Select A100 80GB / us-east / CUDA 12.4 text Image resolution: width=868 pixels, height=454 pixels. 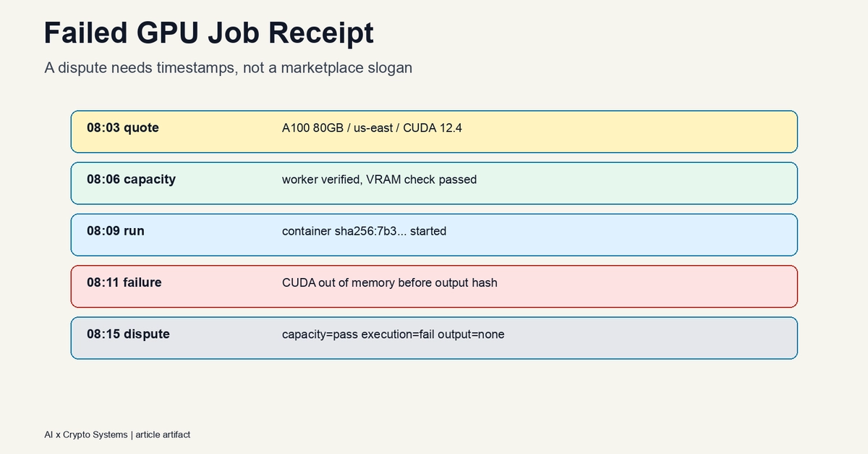tap(372, 128)
